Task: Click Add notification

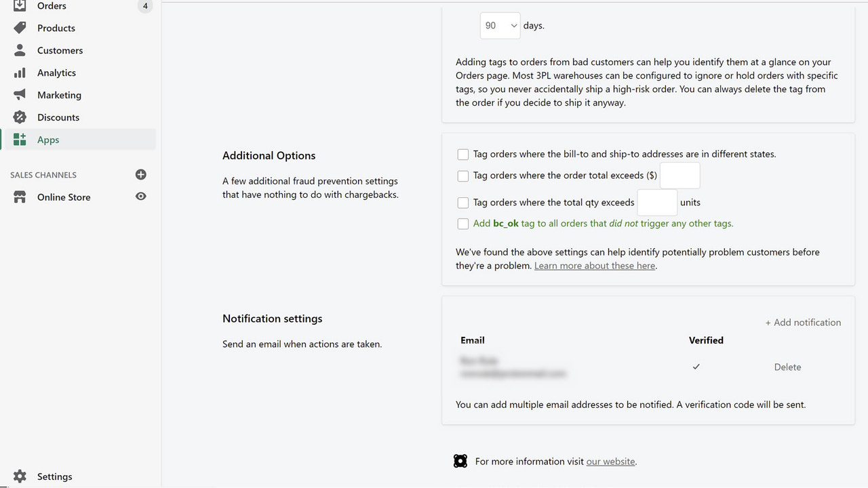Action: point(803,322)
